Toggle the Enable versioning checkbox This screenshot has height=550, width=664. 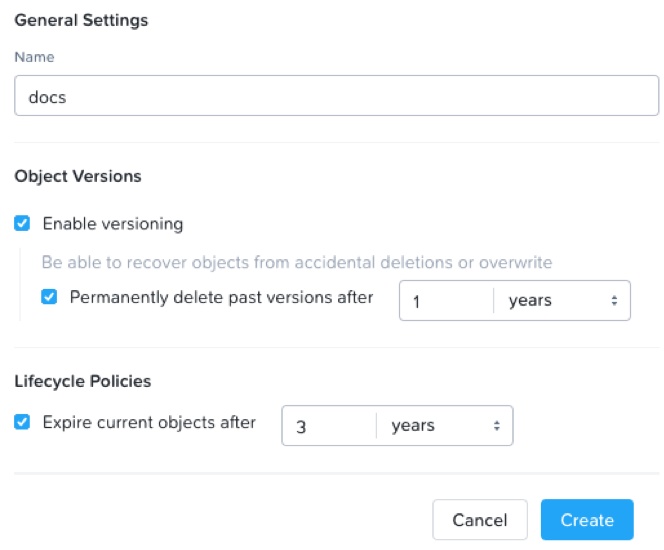coord(22,223)
